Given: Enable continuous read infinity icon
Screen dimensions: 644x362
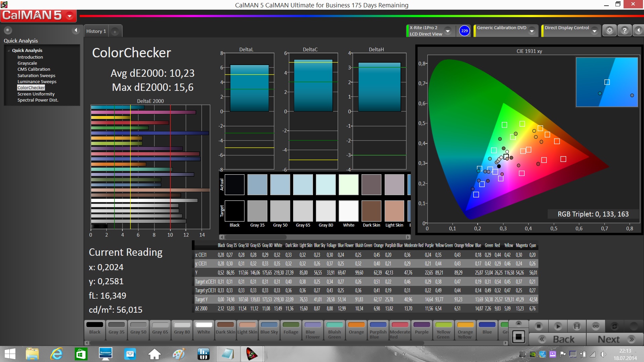Looking at the screenshot, I should pyautogui.click(x=596, y=326).
